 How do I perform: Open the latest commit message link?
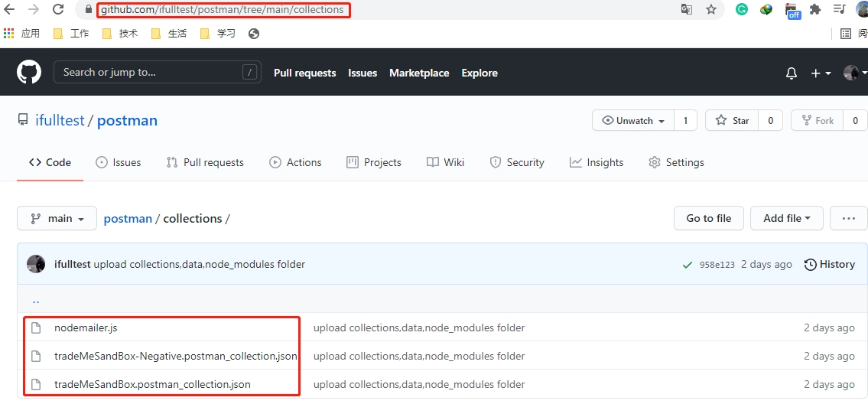pos(200,264)
